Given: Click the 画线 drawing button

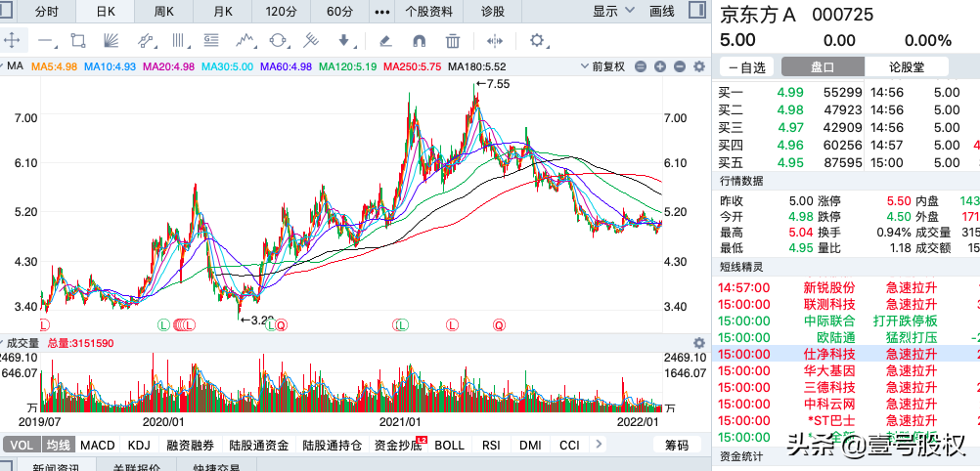Looking at the screenshot, I should click(662, 11).
